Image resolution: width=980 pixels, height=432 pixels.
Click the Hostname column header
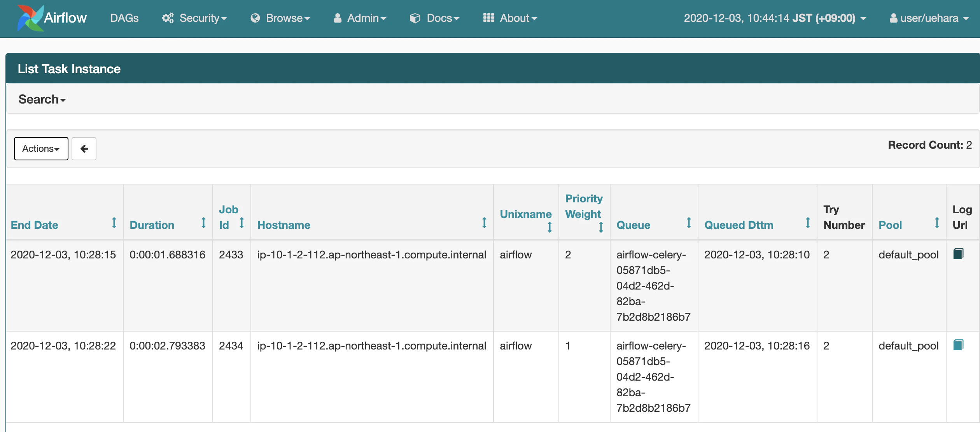click(x=283, y=225)
